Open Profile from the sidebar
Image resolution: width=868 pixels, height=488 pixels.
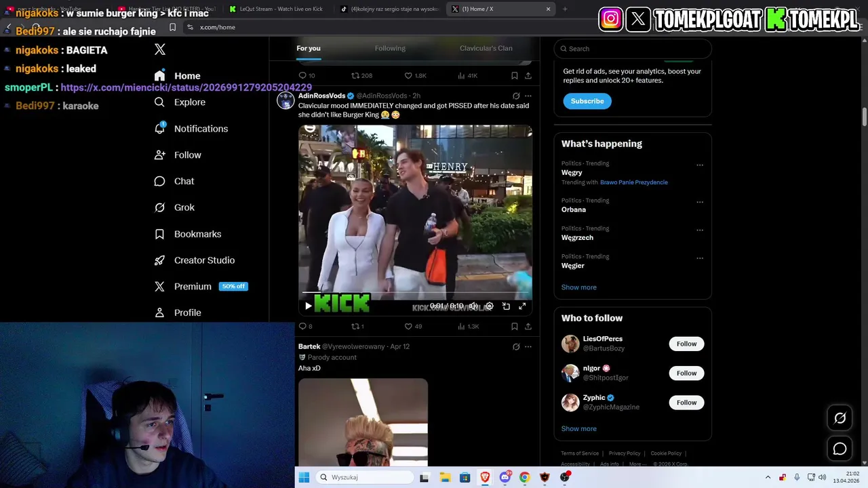(x=178, y=312)
